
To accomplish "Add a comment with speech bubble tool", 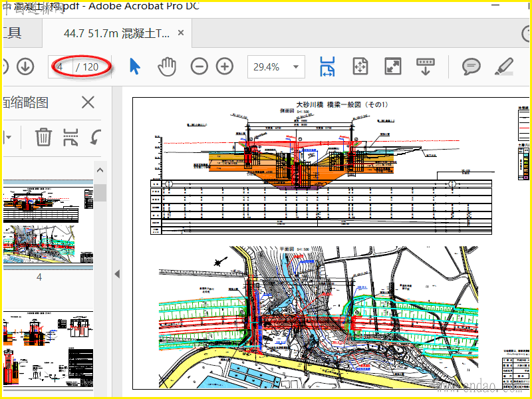I will [471, 66].
